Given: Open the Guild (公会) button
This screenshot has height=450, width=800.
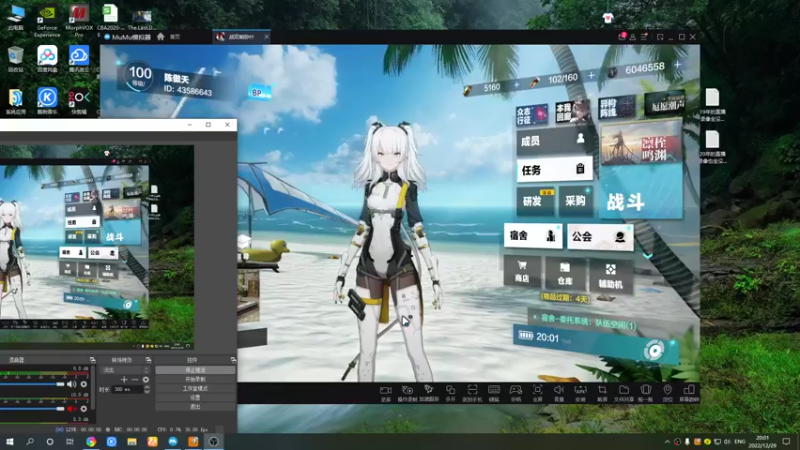Looking at the screenshot, I should [600, 237].
